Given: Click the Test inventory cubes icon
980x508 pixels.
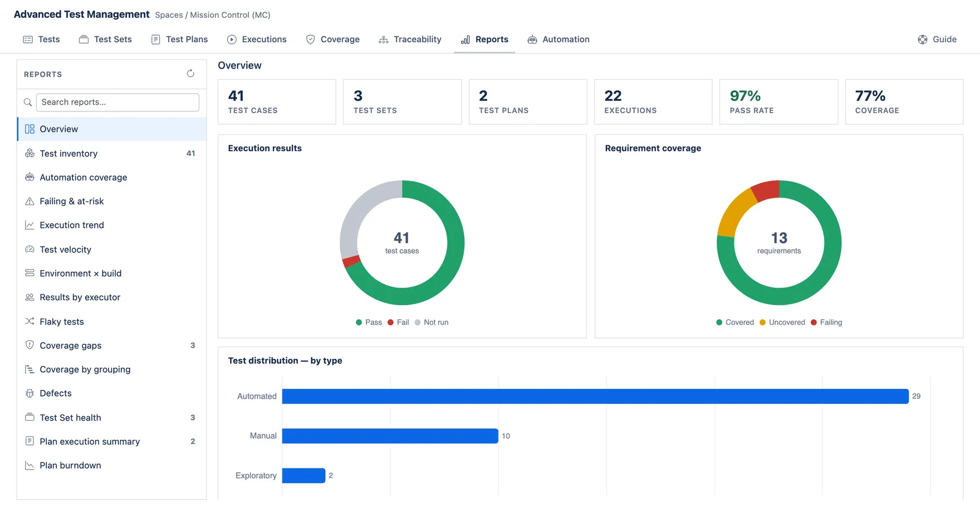Looking at the screenshot, I should pyautogui.click(x=30, y=153).
